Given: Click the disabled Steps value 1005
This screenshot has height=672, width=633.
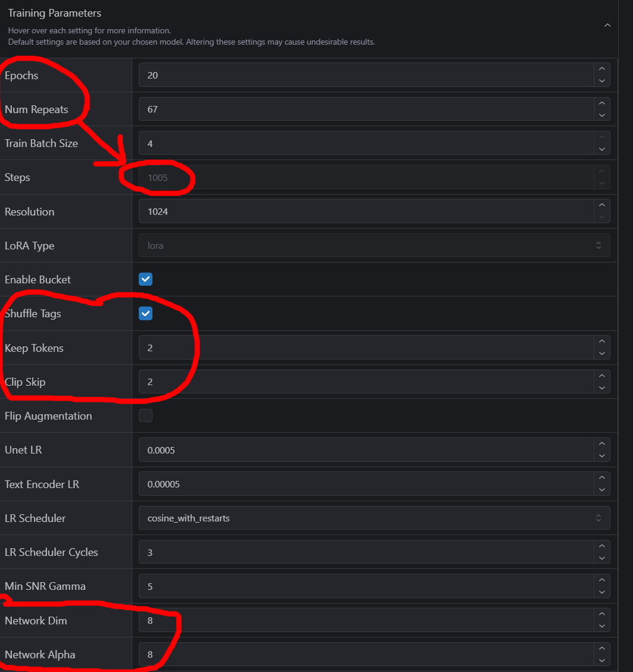Looking at the screenshot, I should click(157, 177).
